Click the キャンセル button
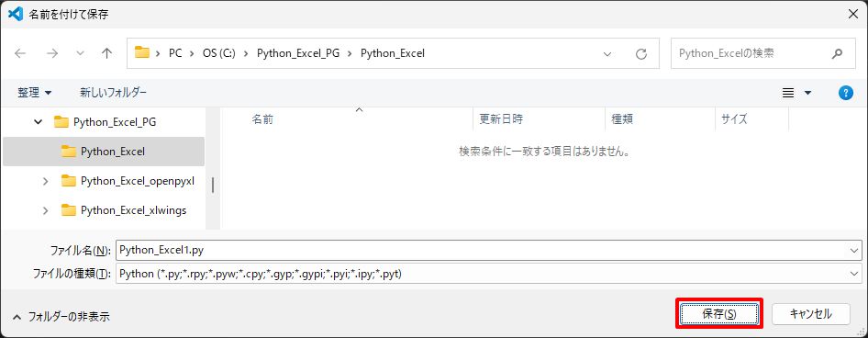 [x=810, y=313]
